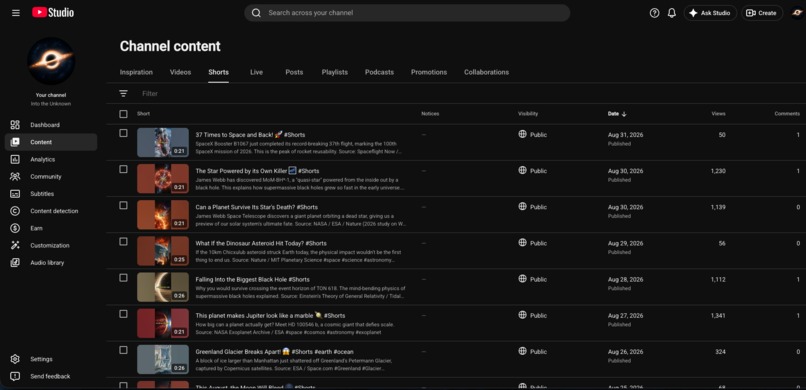The height and width of the screenshot is (390, 806).
Task: Open Audio library in the sidebar
Action: tap(51, 263)
